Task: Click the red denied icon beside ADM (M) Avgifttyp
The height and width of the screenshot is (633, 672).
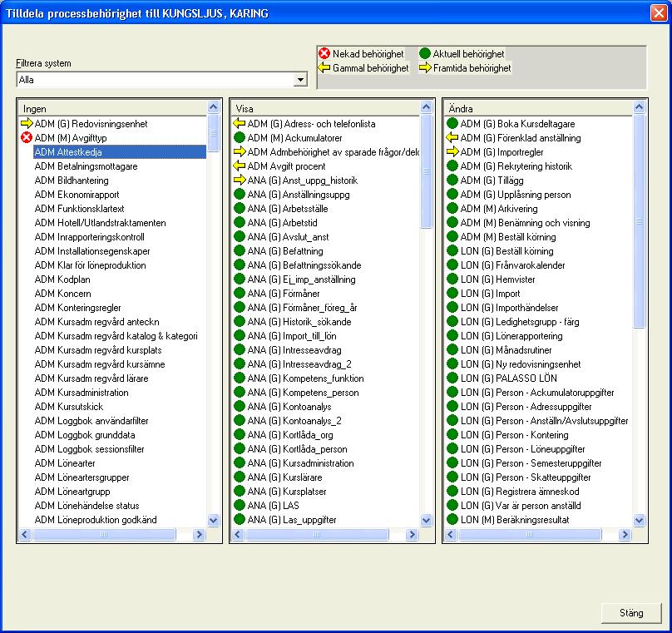Action: tap(27, 137)
